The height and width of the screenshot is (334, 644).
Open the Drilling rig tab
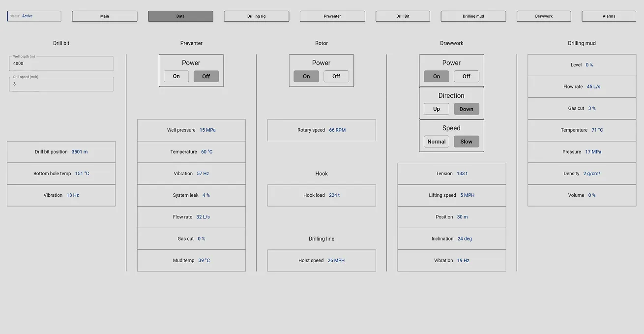256,16
